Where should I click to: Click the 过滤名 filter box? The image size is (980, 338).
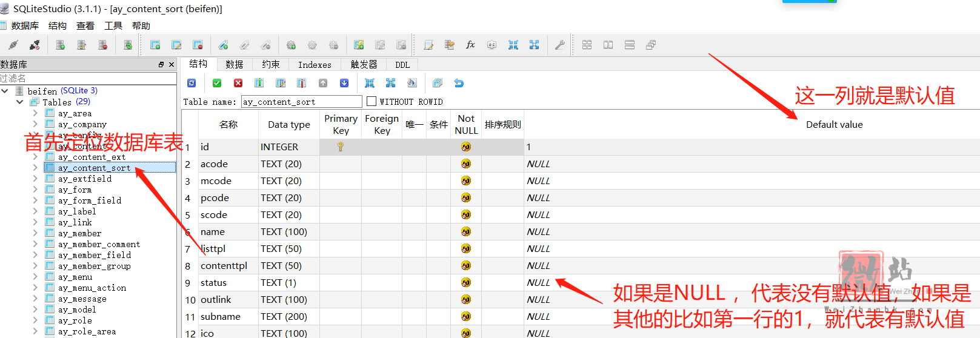88,78
